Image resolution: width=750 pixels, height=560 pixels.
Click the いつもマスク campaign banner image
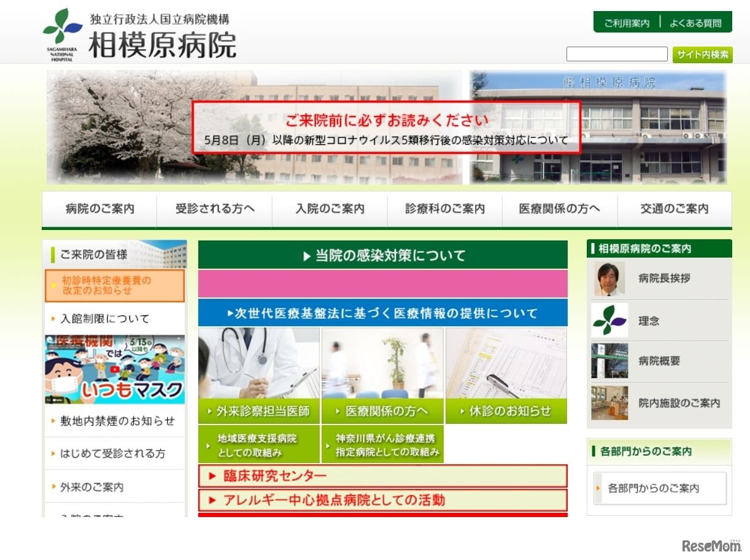click(114, 367)
